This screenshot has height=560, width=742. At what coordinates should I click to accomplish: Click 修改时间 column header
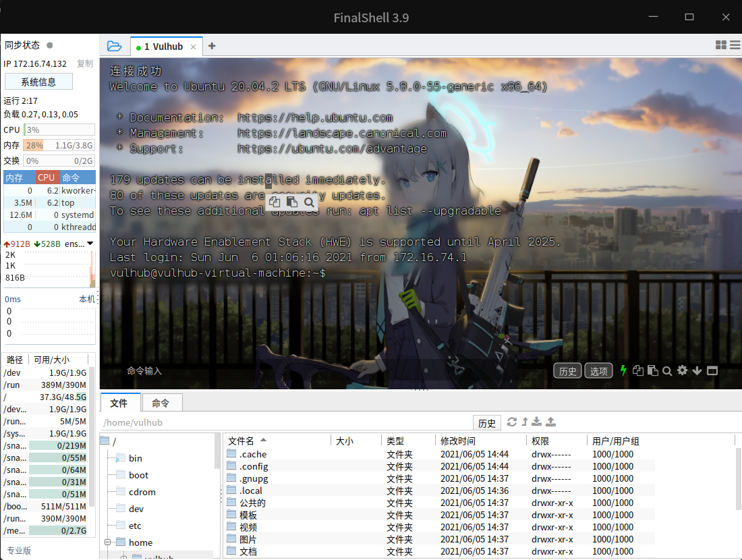[x=480, y=441]
